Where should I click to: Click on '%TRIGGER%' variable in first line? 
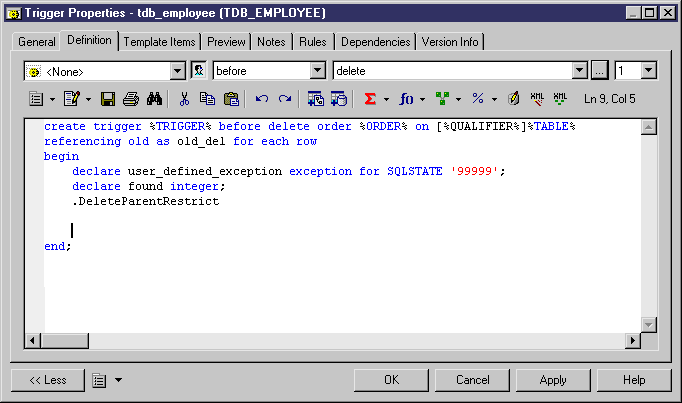coord(181,127)
